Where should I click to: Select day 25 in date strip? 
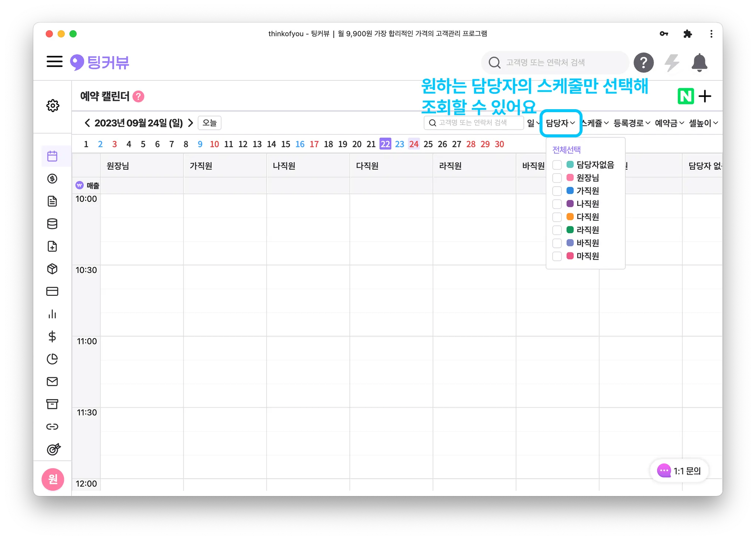click(x=428, y=144)
